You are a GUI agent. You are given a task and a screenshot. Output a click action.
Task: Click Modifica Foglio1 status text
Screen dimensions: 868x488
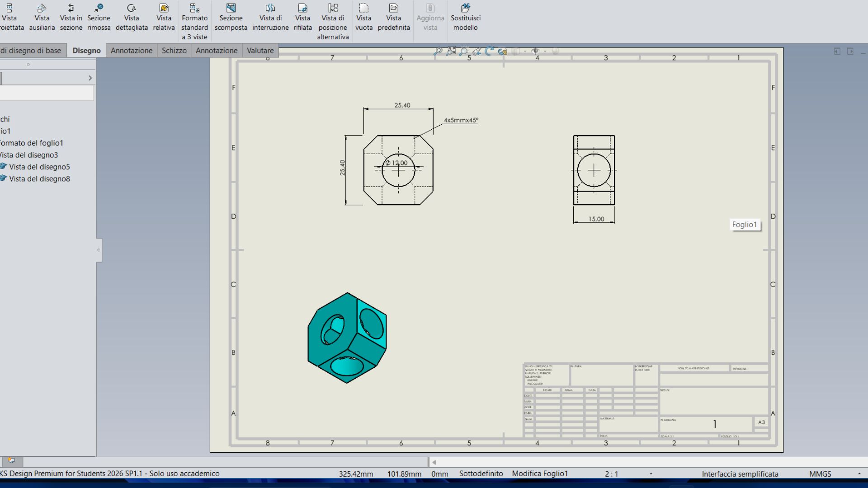click(x=540, y=474)
